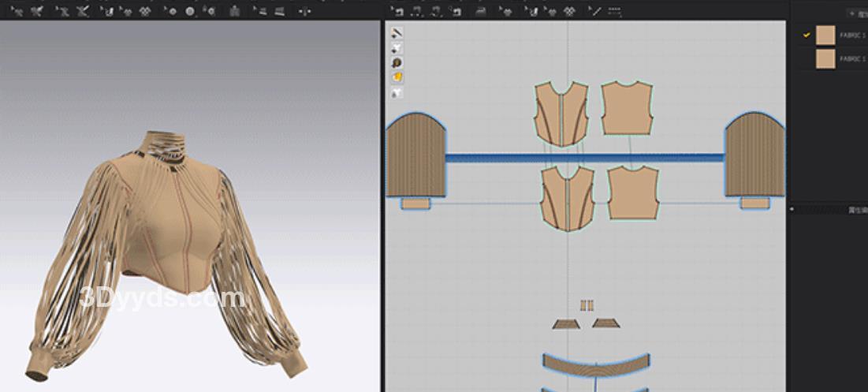The height and width of the screenshot is (392, 868).
Task: Click the first FABRIC 1 color swatch
Action: 825,35
